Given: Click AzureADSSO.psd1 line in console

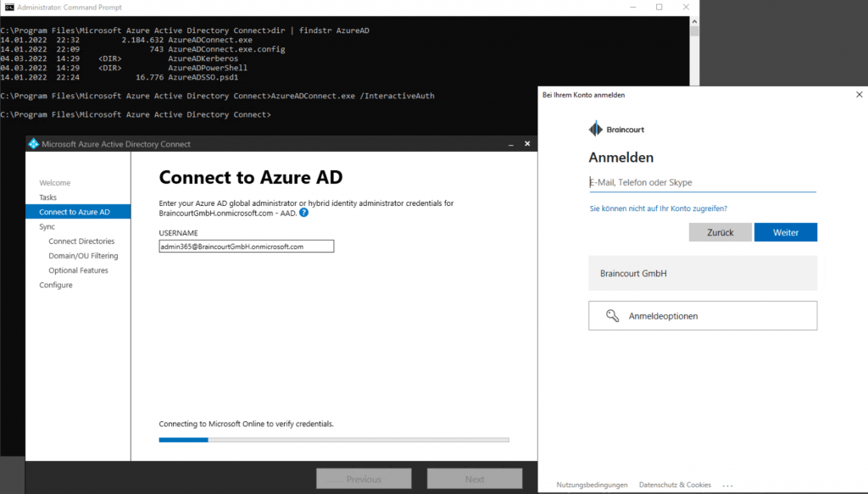Looking at the screenshot, I should click(x=203, y=77).
